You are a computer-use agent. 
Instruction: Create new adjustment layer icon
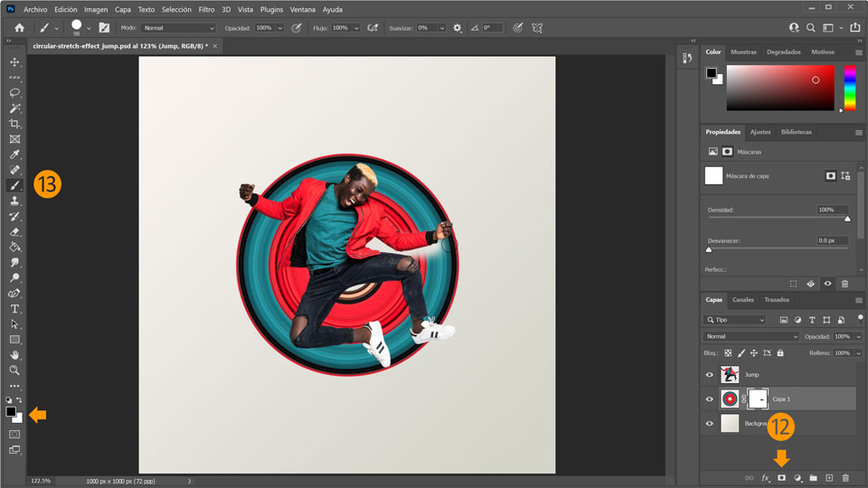(x=797, y=478)
